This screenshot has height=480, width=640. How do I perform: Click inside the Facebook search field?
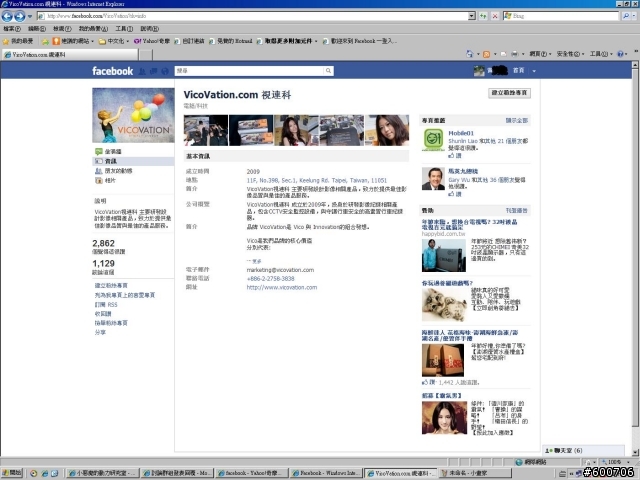pos(249,71)
